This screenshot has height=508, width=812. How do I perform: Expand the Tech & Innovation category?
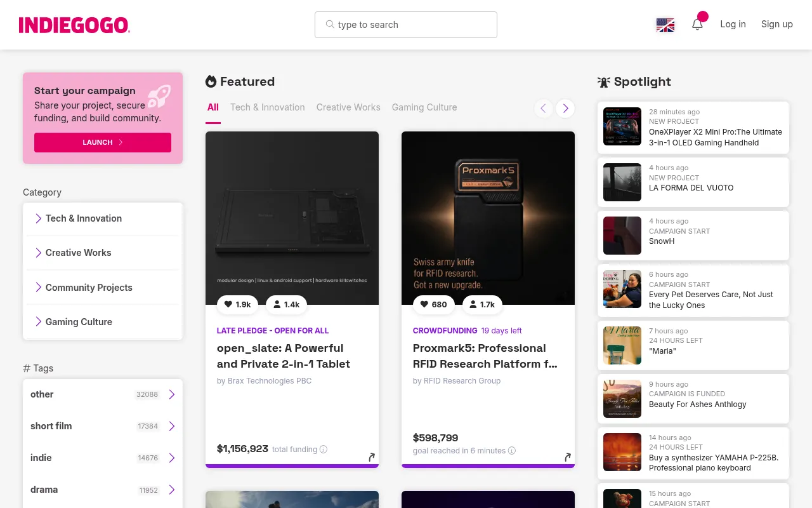(x=103, y=218)
